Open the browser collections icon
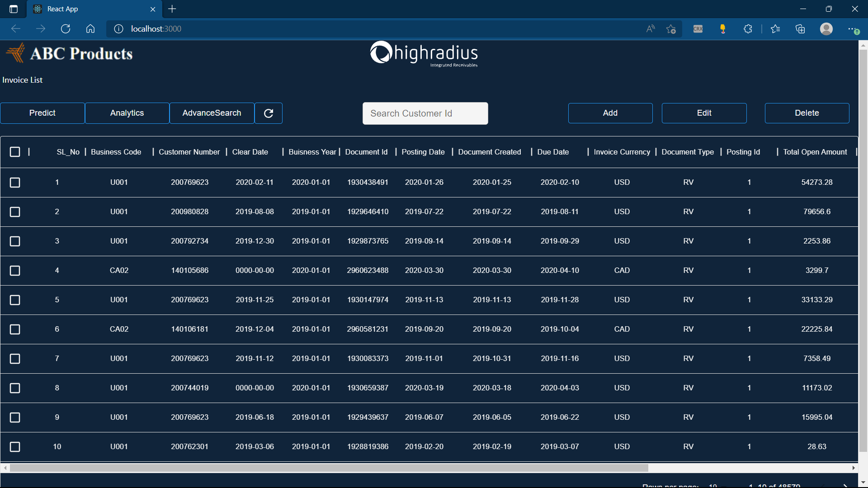The width and height of the screenshot is (868, 488). coord(800,29)
